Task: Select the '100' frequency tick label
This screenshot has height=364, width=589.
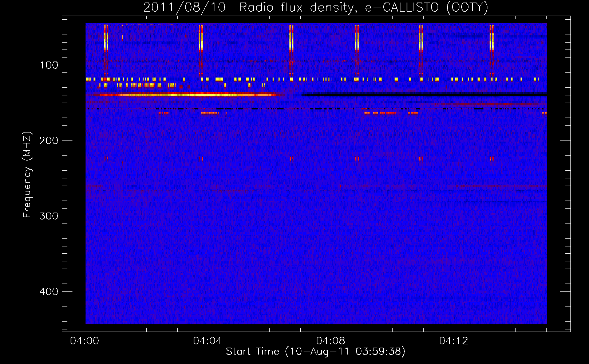Action: [49, 65]
